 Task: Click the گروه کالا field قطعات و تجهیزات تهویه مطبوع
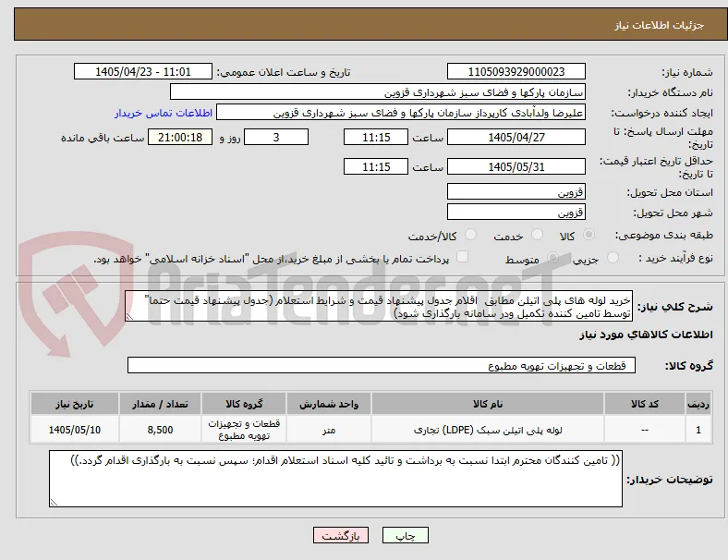point(382,365)
